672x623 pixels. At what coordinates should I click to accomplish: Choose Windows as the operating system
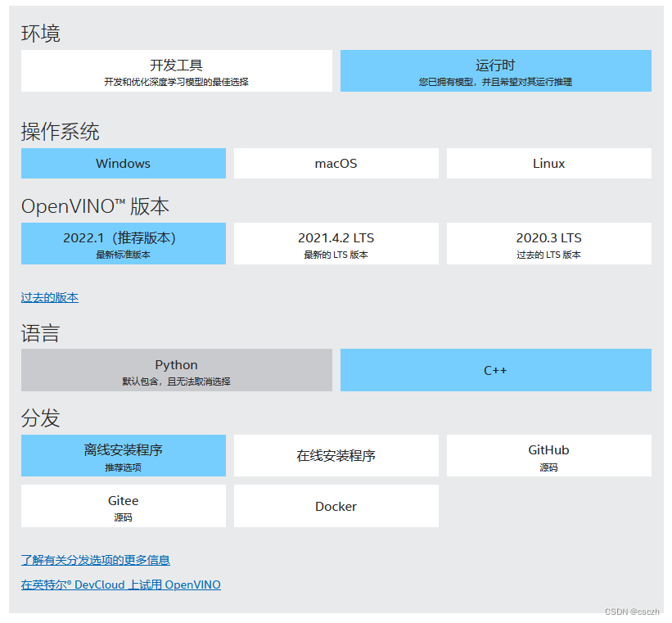click(124, 164)
